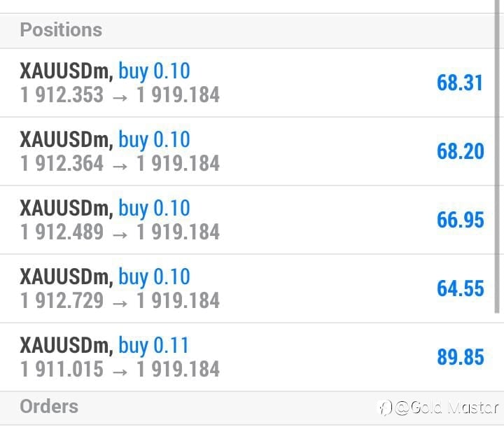504x434 pixels.
Task: Click the 64.55 profit value
Action: (x=461, y=288)
